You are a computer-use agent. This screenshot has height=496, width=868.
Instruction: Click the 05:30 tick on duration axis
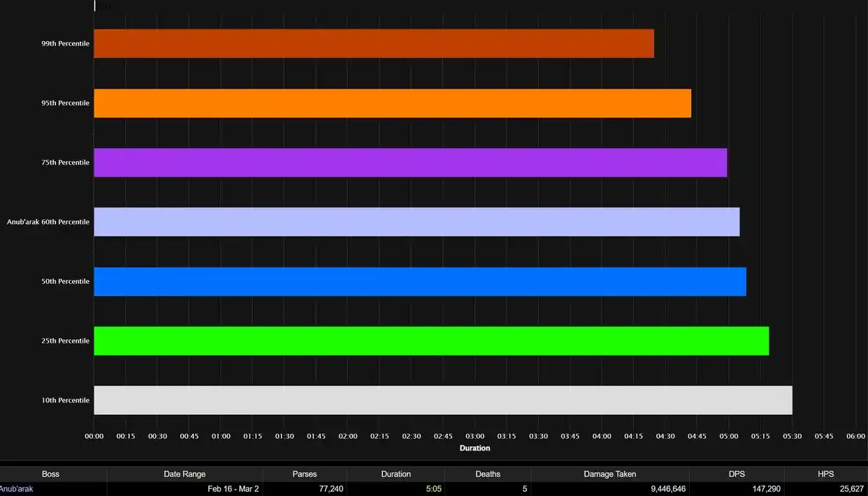click(x=793, y=436)
